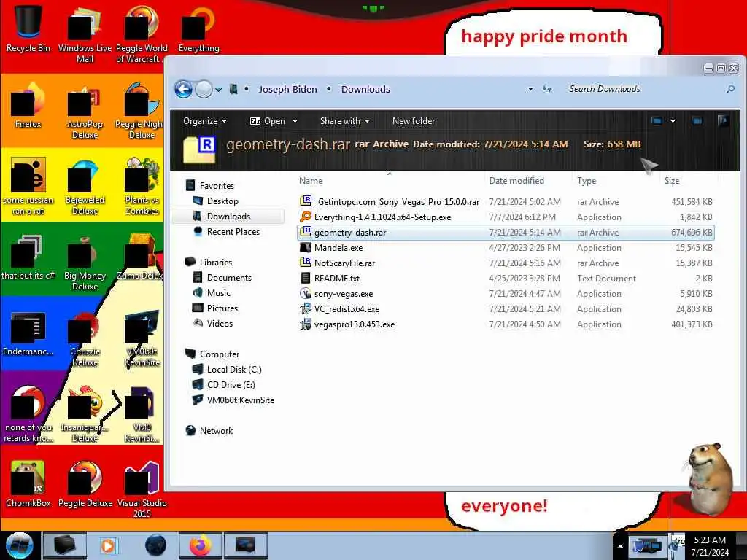747x560 pixels.
Task: Sort by the Date modified column header
Action: (516, 181)
